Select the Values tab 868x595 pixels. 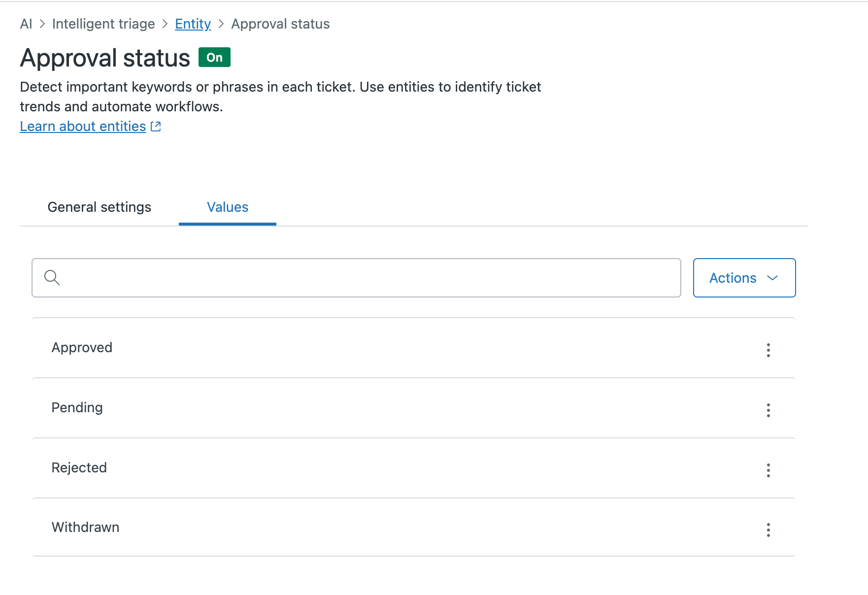point(227,207)
